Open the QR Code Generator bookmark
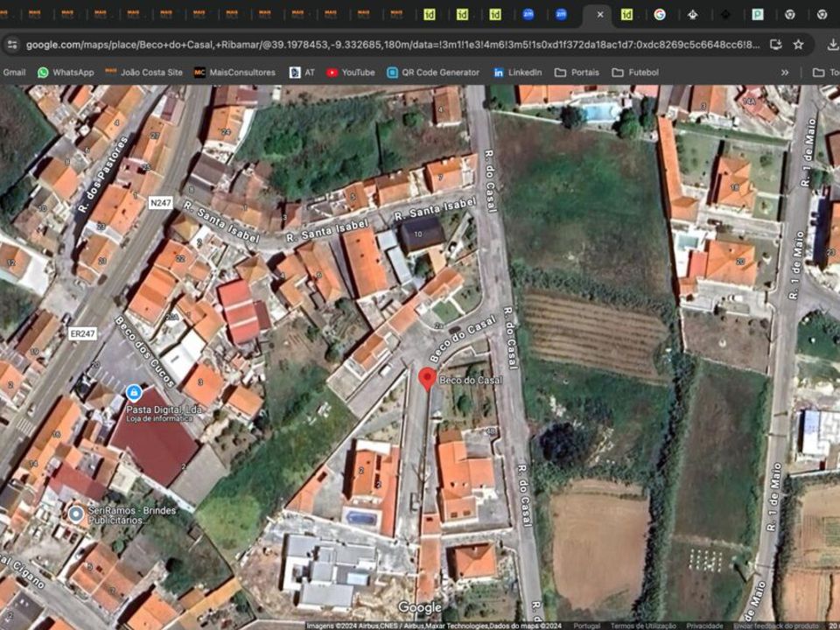The image size is (840, 630). click(433, 73)
